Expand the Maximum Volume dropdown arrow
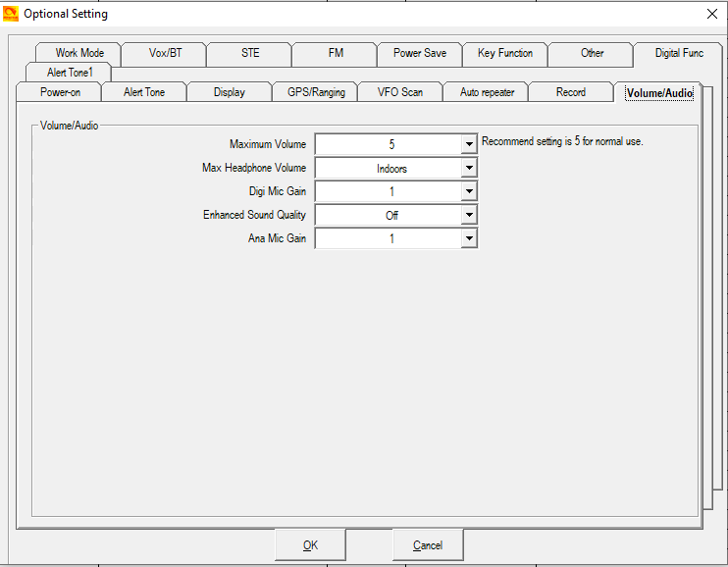728x567 pixels. coord(469,144)
